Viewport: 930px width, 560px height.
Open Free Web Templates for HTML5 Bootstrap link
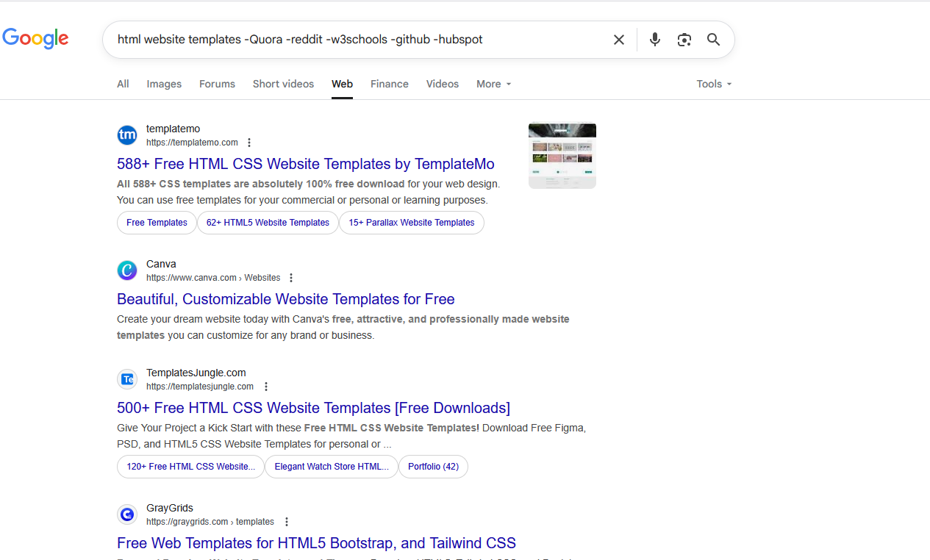point(316,543)
